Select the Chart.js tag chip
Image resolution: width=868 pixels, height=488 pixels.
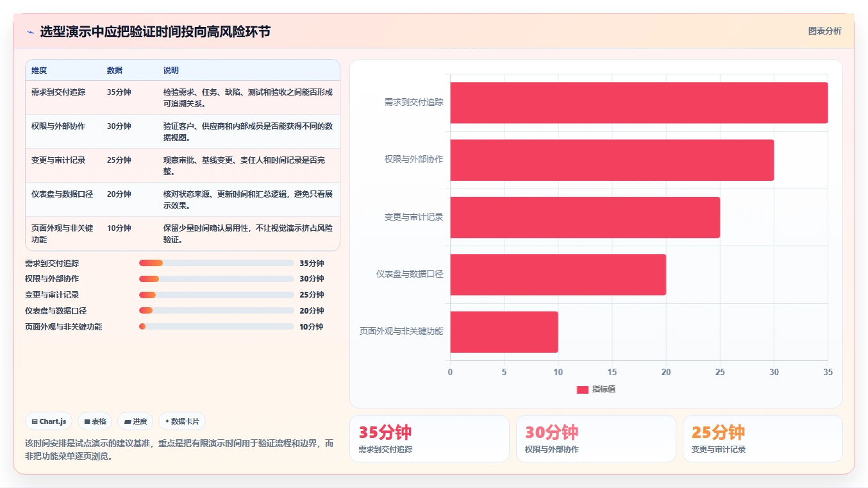pos(49,421)
